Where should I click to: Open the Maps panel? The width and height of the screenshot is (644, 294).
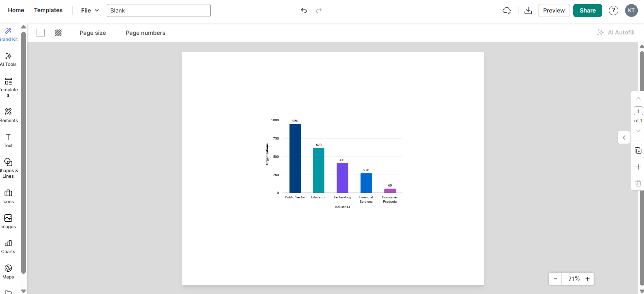8,272
